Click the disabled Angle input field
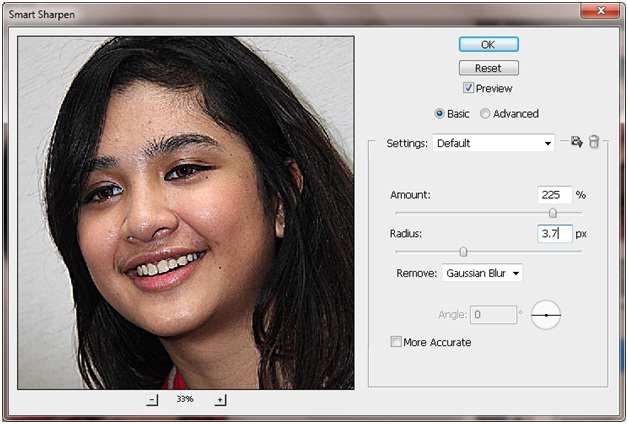The width and height of the screenshot is (628, 424). [493, 315]
